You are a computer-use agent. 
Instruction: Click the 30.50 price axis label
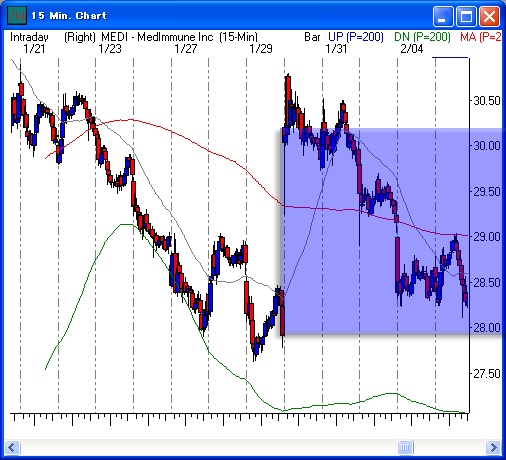(487, 101)
